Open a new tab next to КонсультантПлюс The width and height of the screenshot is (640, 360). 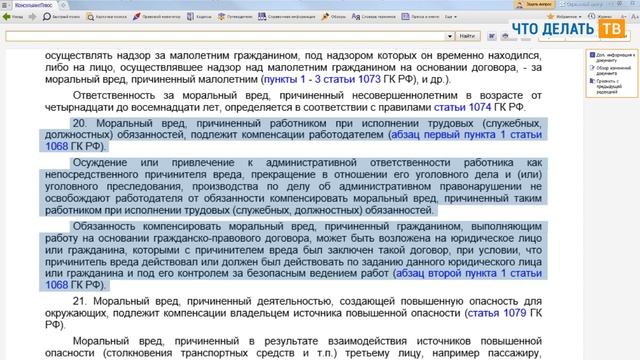click(x=63, y=5)
